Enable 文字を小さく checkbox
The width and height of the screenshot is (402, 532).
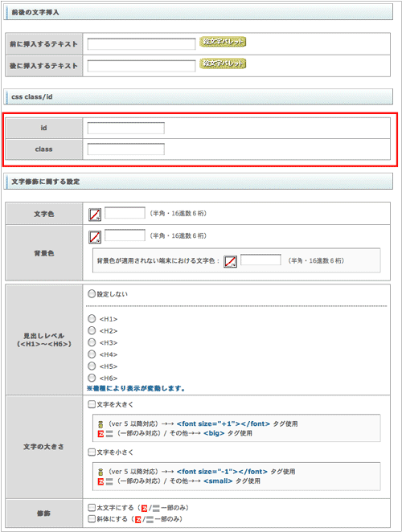point(92,452)
